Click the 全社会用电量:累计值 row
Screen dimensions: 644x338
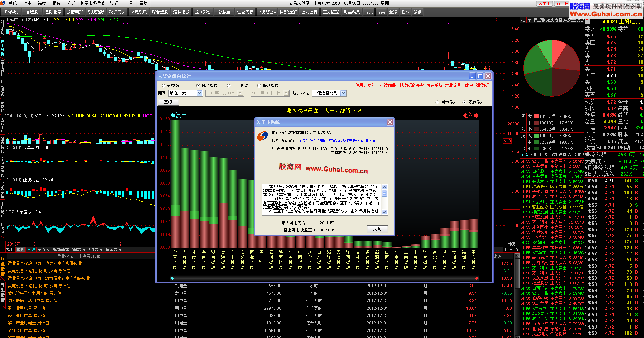click(26, 331)
